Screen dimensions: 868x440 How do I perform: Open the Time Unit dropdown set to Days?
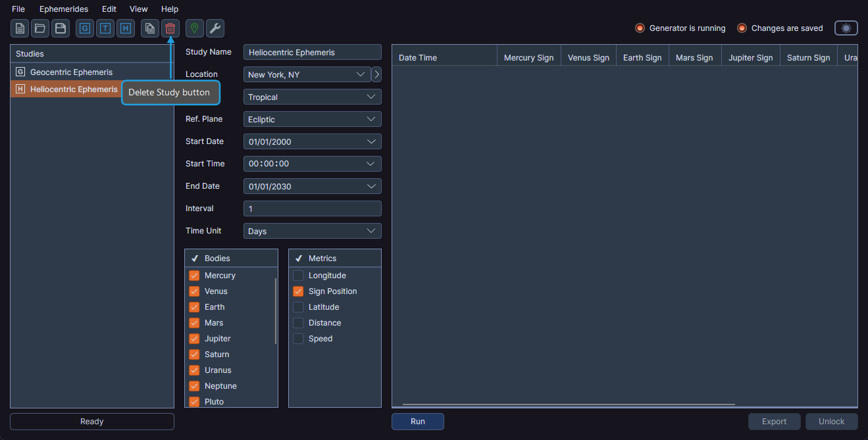[x=312, y=231]
